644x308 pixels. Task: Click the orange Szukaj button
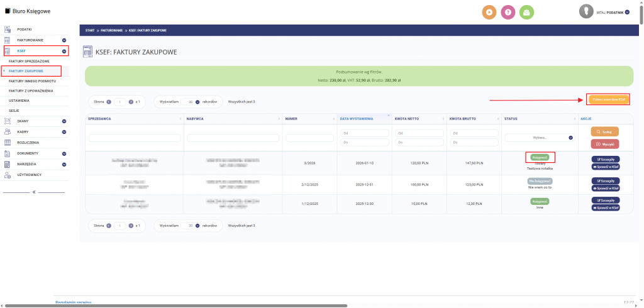coord(605,131)
